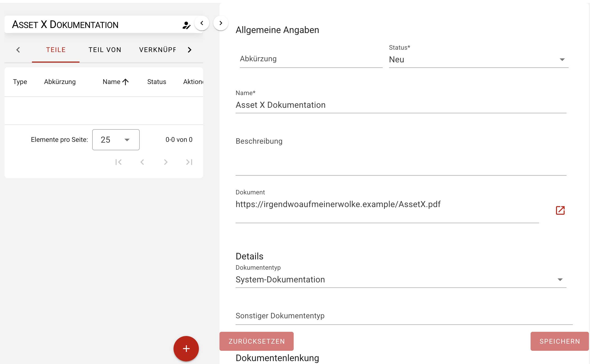
Task: Click the collapse-left panel chevron button
Action: [x=202, y=23]
